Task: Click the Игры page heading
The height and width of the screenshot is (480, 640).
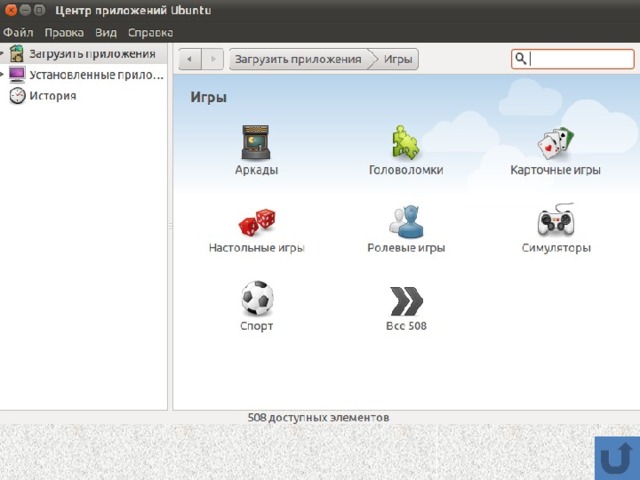Action: 208,98
